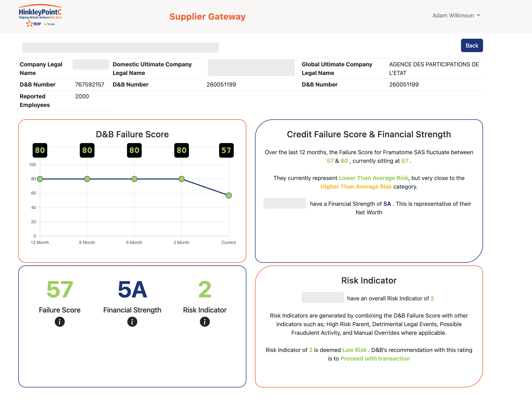The height and width of the screenshot is (410, 532).
Task: Click the Hinkley Point C logo
Action: (40, 15)
